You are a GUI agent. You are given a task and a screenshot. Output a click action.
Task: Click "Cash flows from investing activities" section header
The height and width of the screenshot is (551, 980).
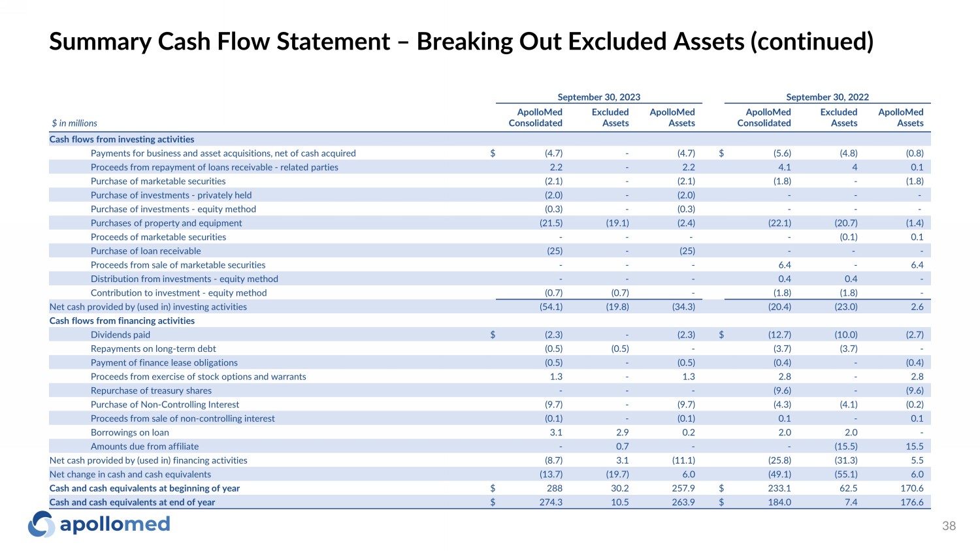click(122, 139)
